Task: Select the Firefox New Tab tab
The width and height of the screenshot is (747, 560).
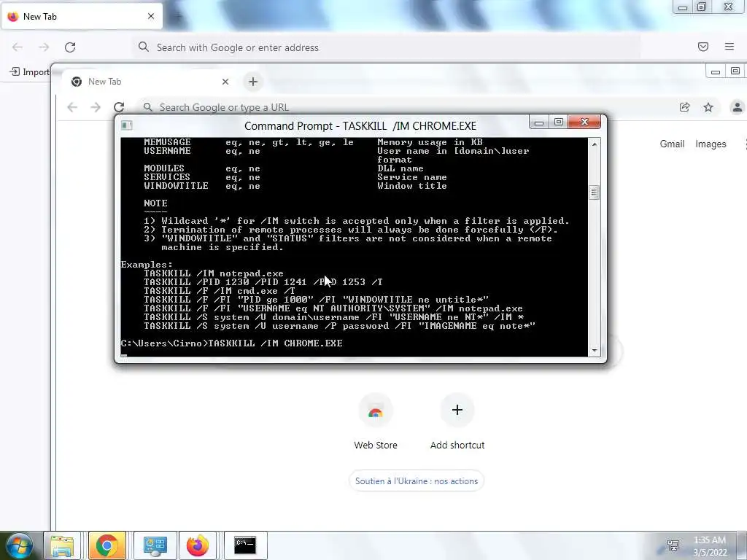Action: [82, 17]
